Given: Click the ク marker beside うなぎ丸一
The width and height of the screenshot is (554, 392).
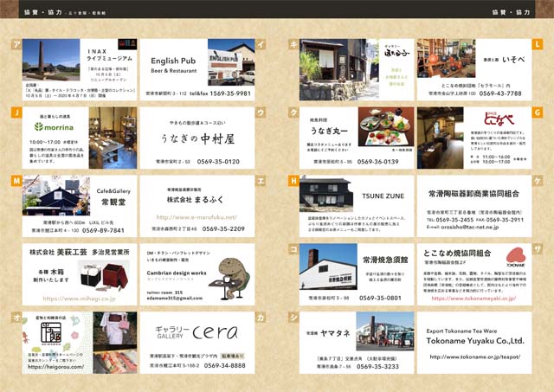Looking at the screenshot, I should (293, 112).
